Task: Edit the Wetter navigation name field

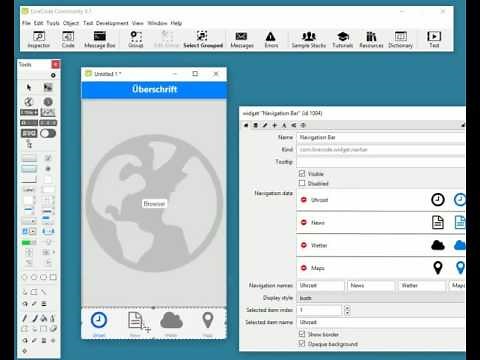Action: (422, 285)
